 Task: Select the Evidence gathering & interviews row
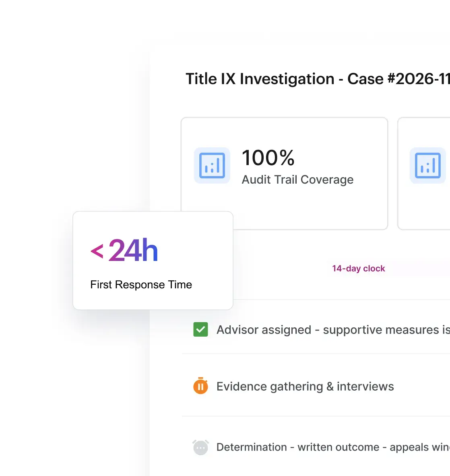[x=316, y=386]
